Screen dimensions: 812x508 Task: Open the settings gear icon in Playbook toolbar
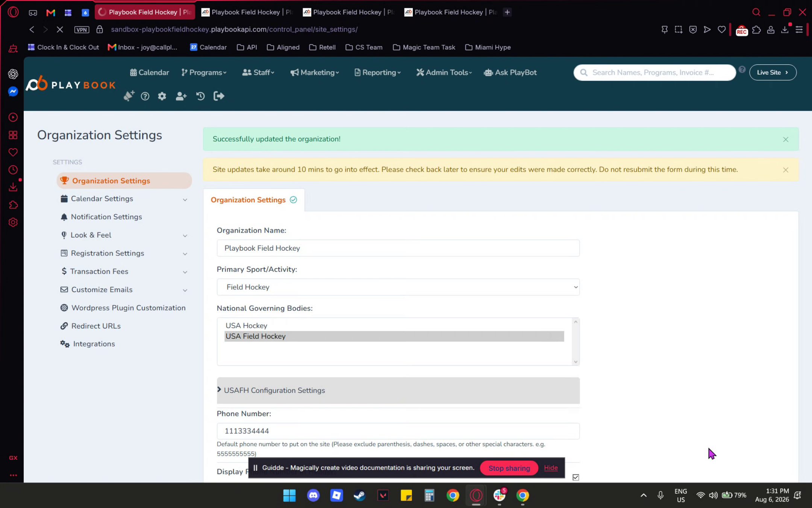click(x=162, y=96)
